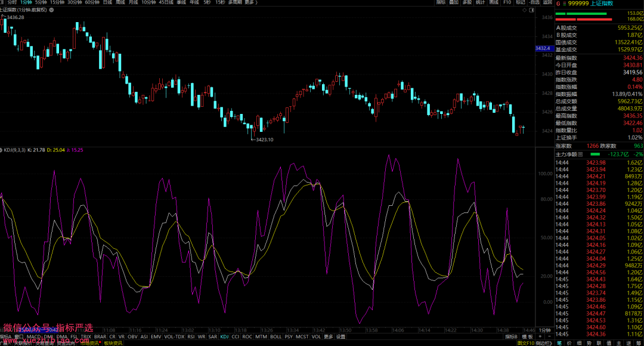Switch to 45日线 period
This screenshot has width=644, height=346.
[166, 2]
